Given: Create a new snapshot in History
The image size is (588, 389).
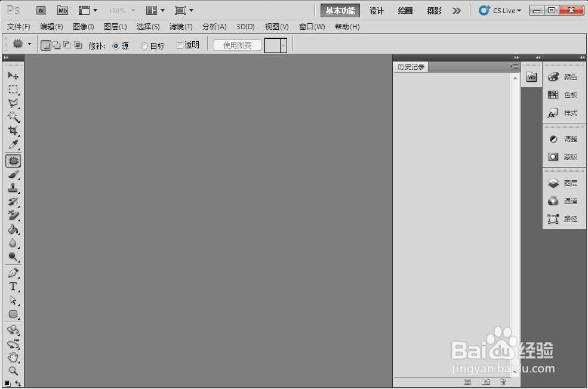Looking at the screenshot, I should (x=486, y=382).
